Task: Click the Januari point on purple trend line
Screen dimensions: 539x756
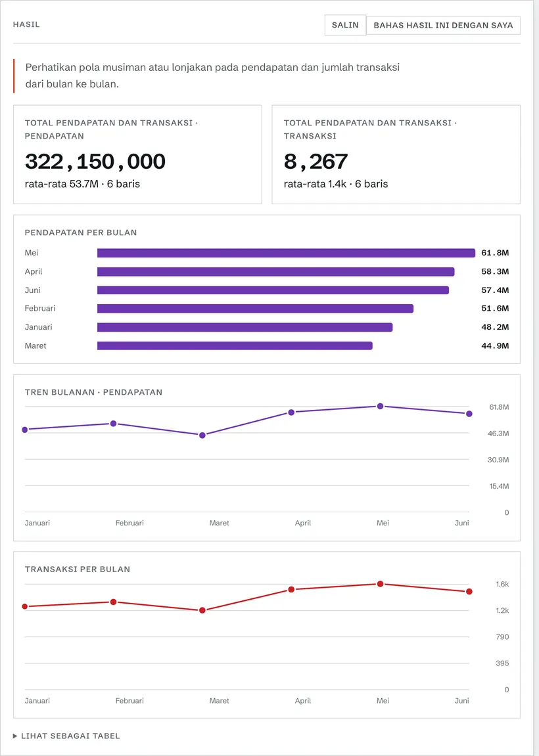Action: 25,430
